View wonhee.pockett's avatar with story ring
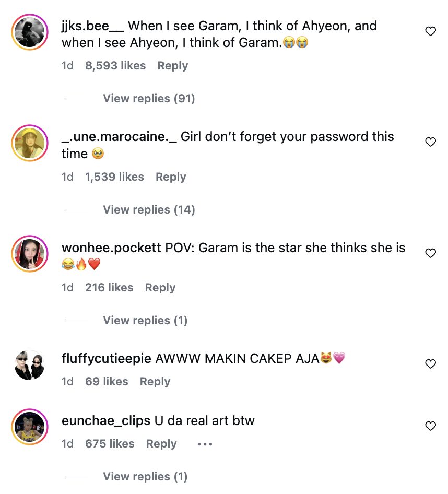The image size is (448, 494). pos(30,254)
